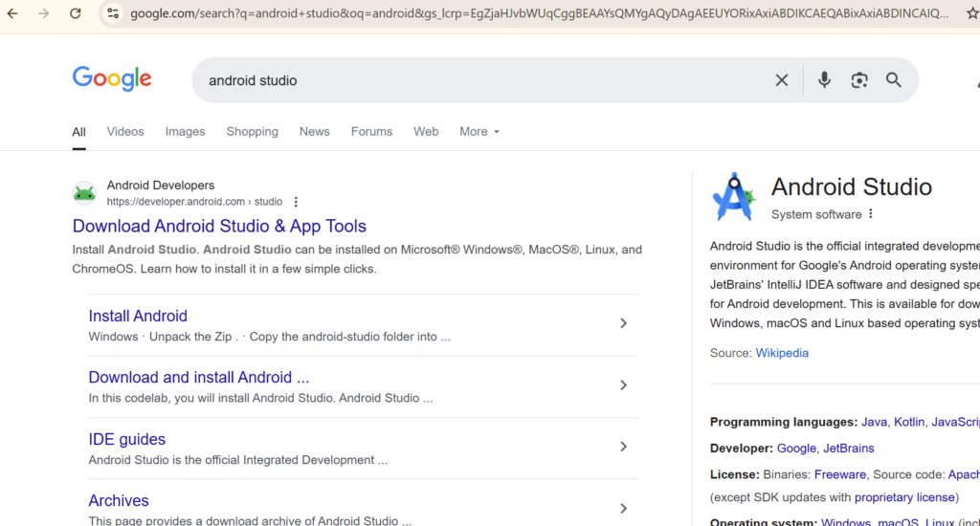This screenshot has width=980, height=526.
Task: Click the browser forward arrow
Action: coord(43,13)
